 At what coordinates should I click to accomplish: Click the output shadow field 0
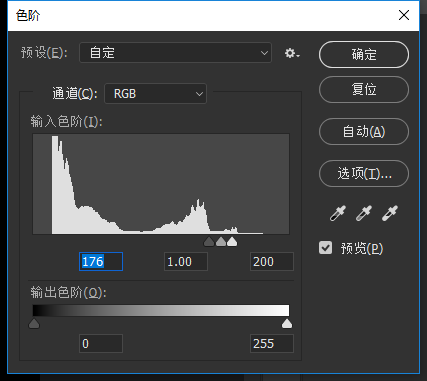tap(101, 343)
